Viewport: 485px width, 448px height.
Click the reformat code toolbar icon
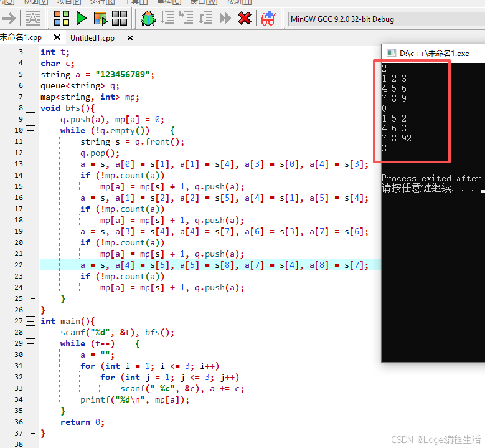click(x=33, y=19)
